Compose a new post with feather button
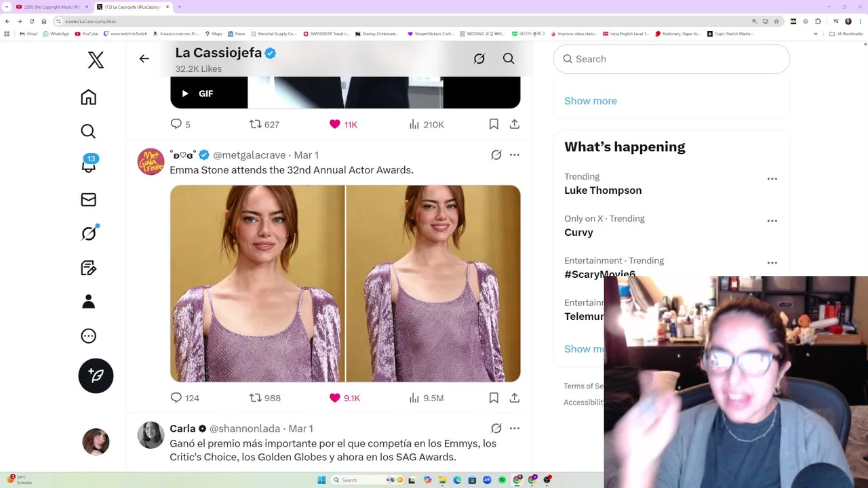This screenshot has height=488, width=868. click(96, 375)
